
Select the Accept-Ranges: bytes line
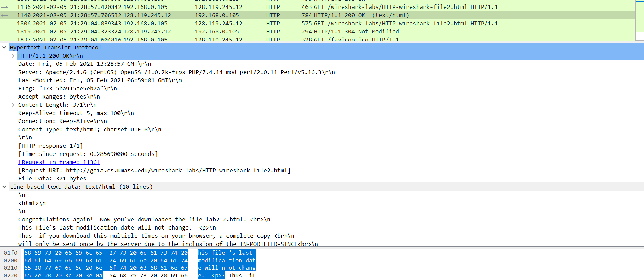pyautogui.click(x=59, y=97)
